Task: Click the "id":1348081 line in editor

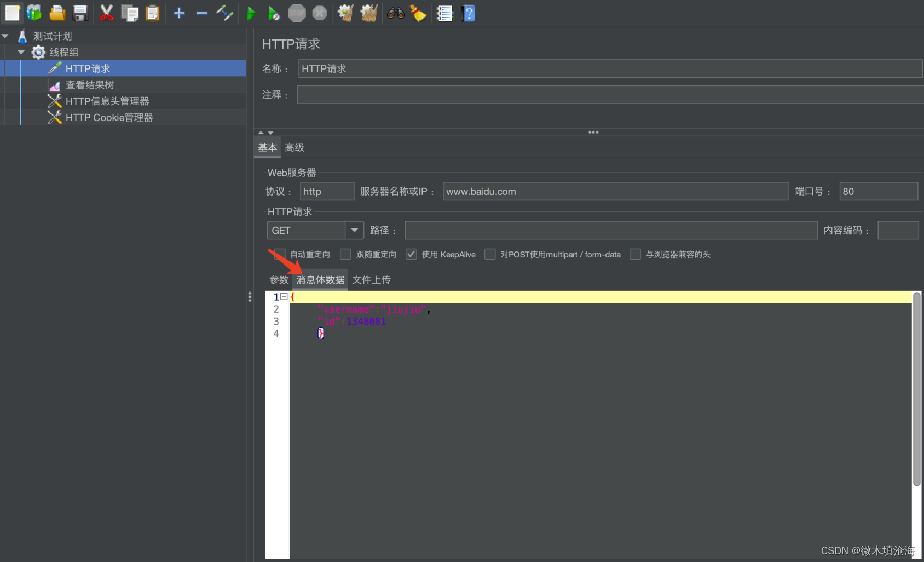Action: (351, 322)
